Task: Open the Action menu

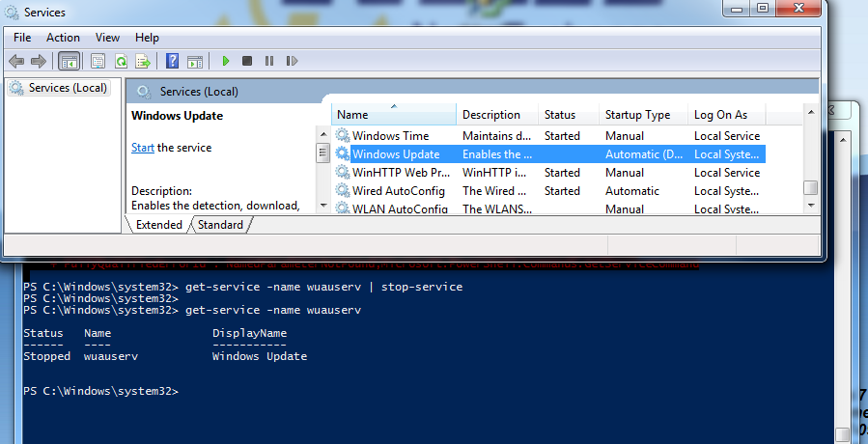Action: point(63,37)
